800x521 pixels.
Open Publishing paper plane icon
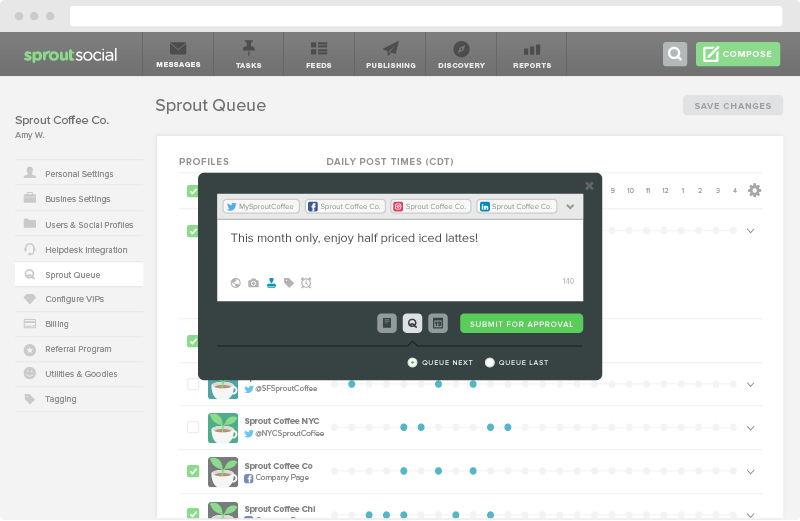click(x=391, y=48)
